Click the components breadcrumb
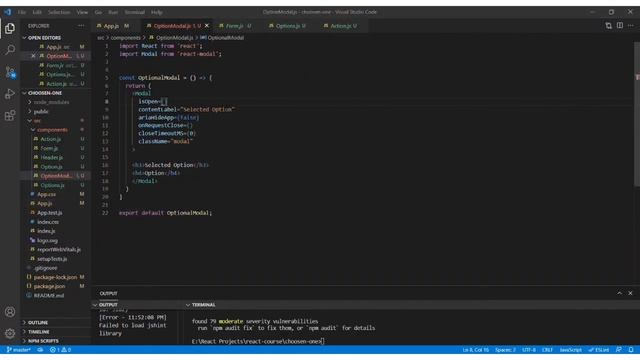This screenshot has height=360, width=640. coord(125,38)
